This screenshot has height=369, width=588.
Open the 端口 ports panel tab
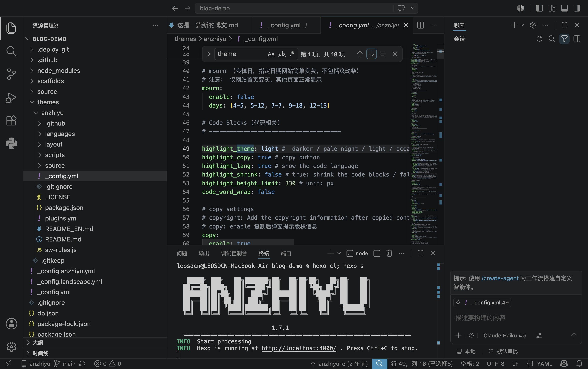[286, 253]
